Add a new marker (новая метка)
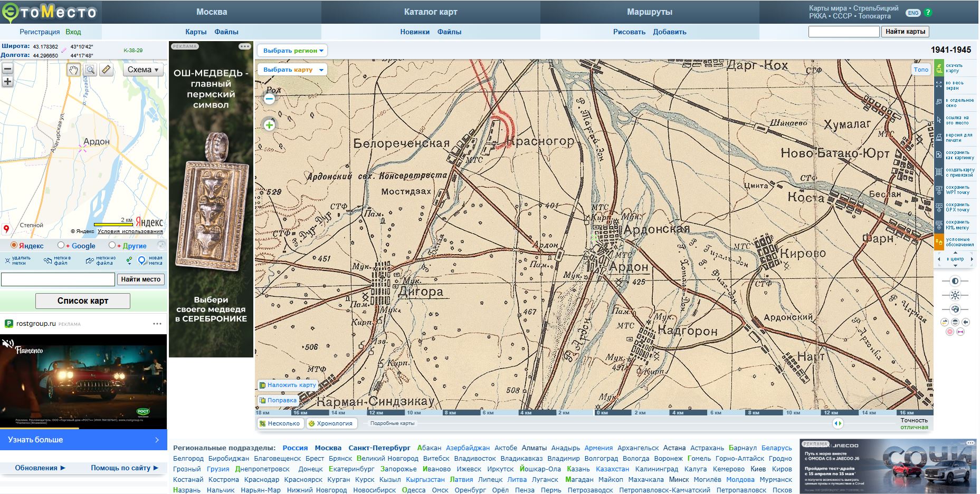This screenshot has width=980, height=494. (x=150, y=260)
